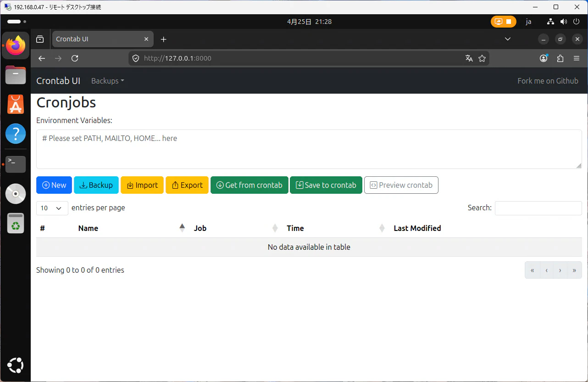The height and width of the screenshot is (382, 588).
Task: Open entries per page selector
Action: (52, 208)
